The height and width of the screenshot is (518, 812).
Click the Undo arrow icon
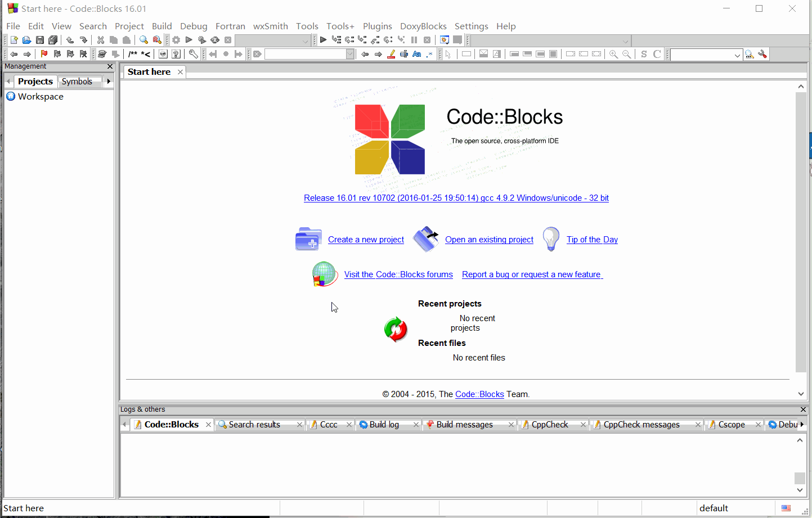[x=70, y=40]
